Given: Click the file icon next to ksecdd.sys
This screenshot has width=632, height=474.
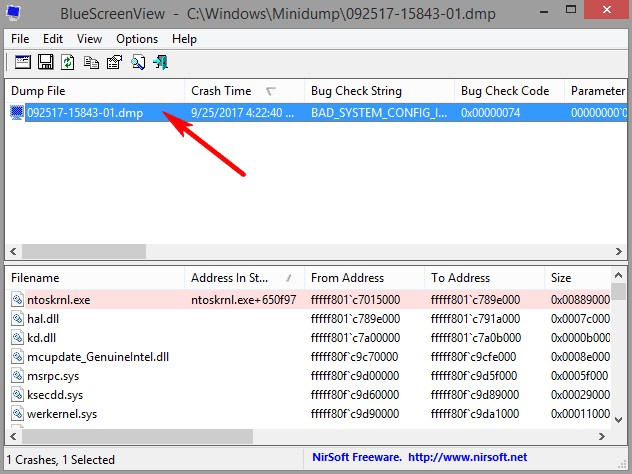Looking at the screenshot, I should [x=17, y=395].
